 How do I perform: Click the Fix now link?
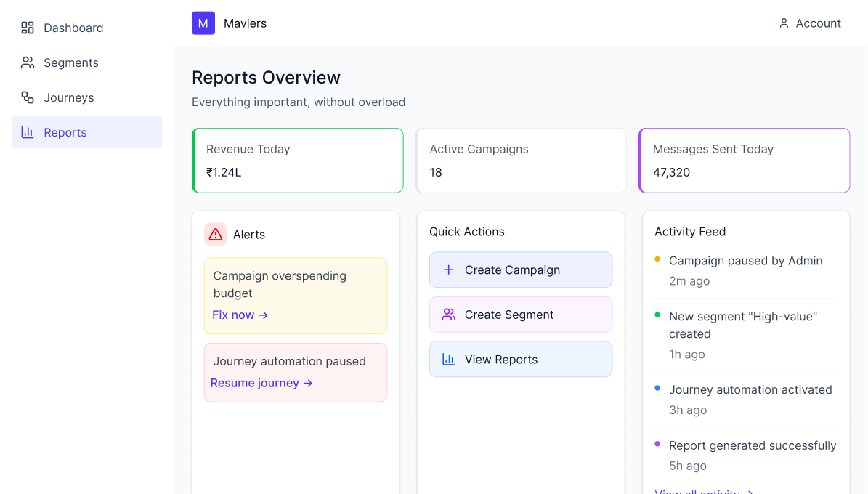[x=240, y=315]
